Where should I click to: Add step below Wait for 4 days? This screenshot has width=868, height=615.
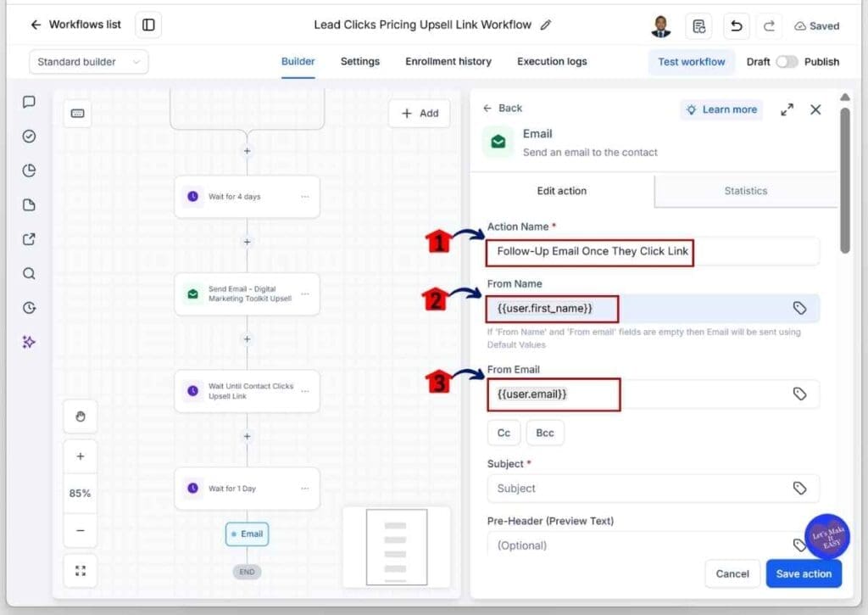[247, 242]
